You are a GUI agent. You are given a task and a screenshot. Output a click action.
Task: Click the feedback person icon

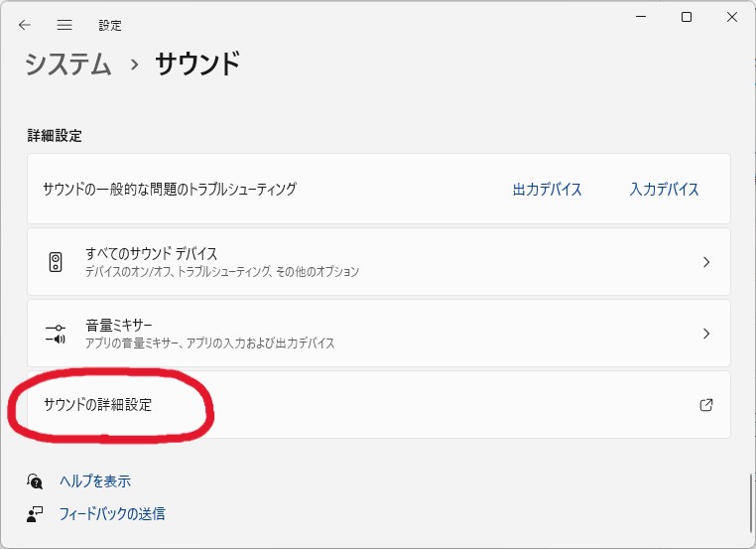(35, 514)
